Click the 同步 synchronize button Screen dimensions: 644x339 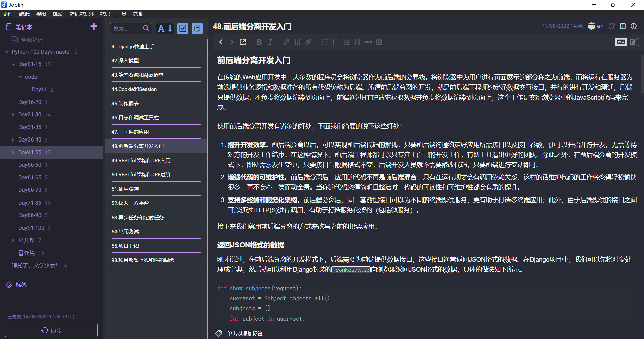pyautogui.click(x=51, y=330)
